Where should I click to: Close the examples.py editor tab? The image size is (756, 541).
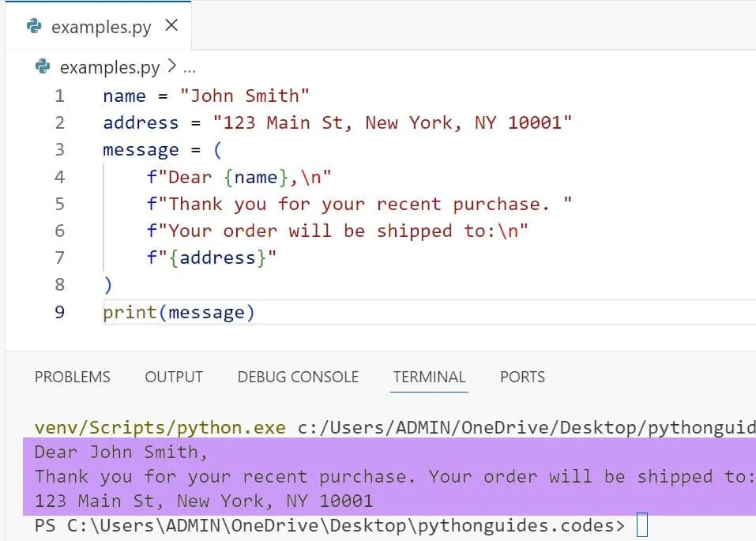pyautogui.click(x=171, y=26)
